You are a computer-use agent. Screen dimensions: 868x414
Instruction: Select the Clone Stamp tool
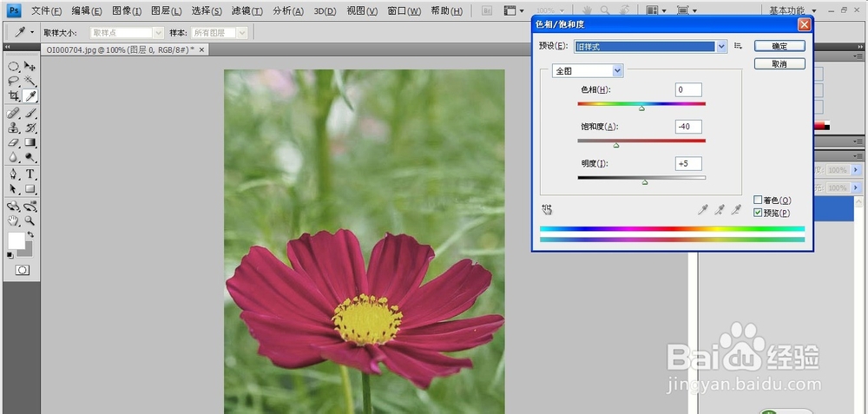click(13, 128)
